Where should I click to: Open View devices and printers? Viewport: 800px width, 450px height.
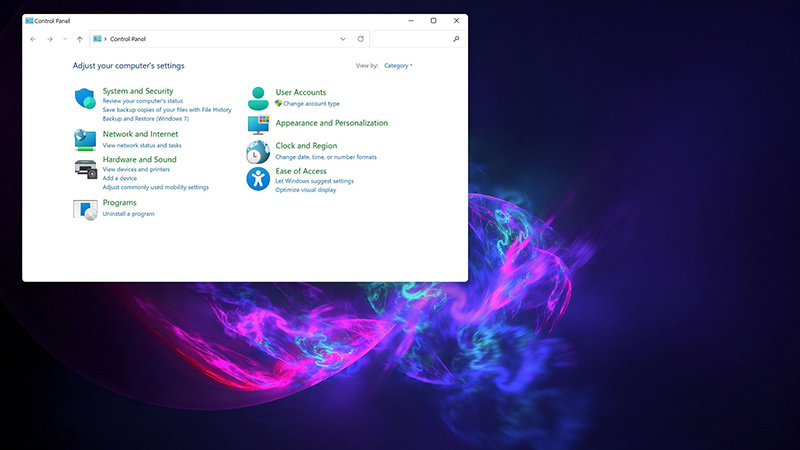point(136,169)
